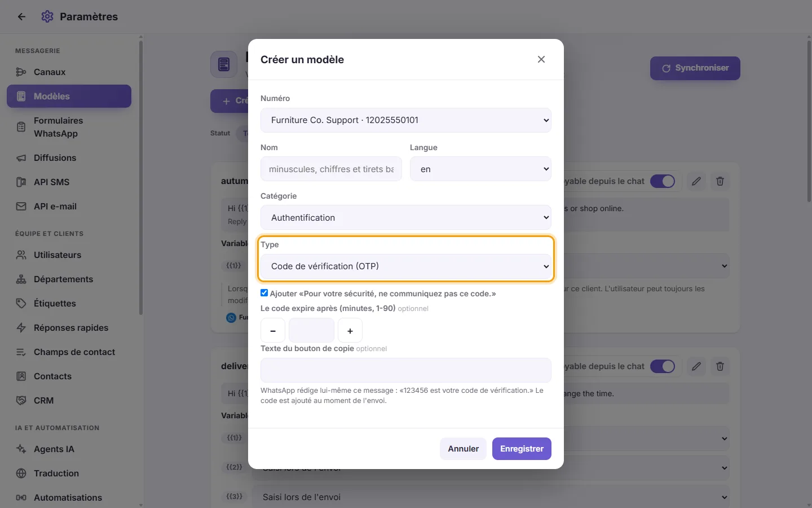Click the Enregistrer button

pos(522,449)
